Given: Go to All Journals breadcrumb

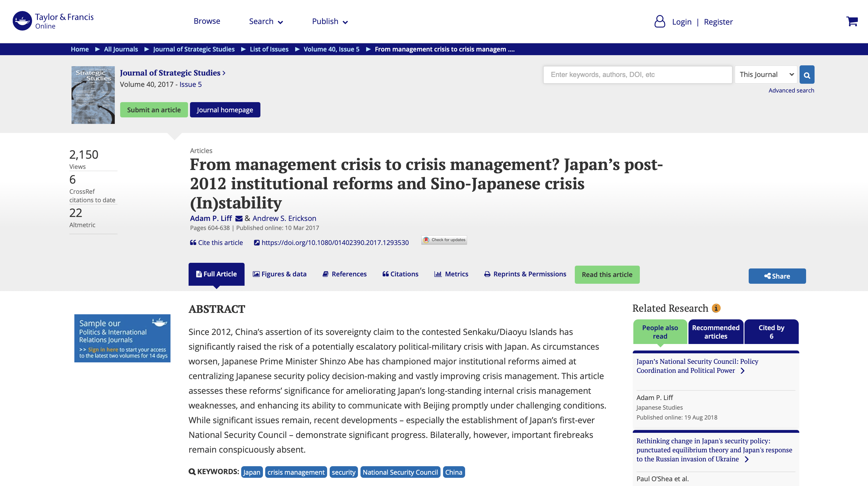Looking at the screenshot, I should coord(121,49).
